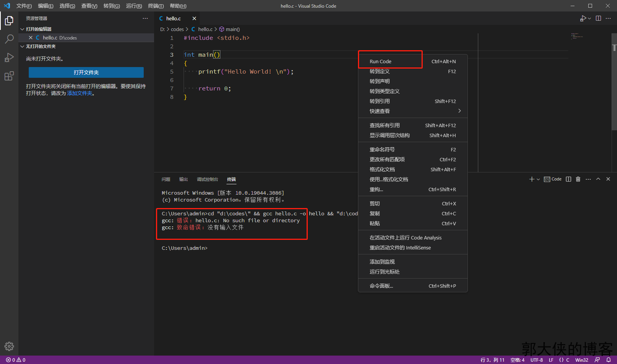Image resolution: width=617 pixels, height=364 pixels.
Task: Open notifications bell in status bar
Action: click(x=609, y=360)
